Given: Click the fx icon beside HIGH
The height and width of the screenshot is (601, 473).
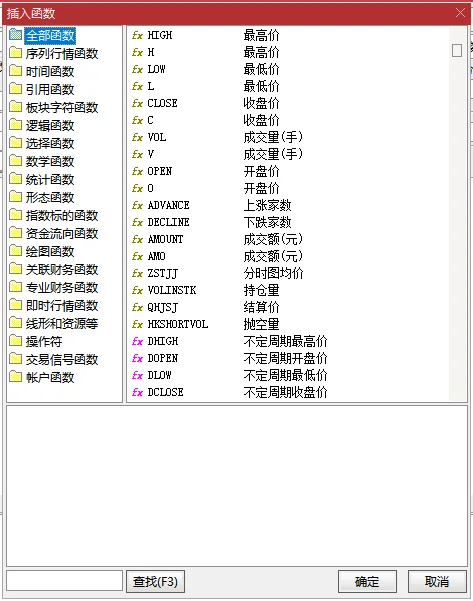Looking at the screenshot, I should coord(137,35).
